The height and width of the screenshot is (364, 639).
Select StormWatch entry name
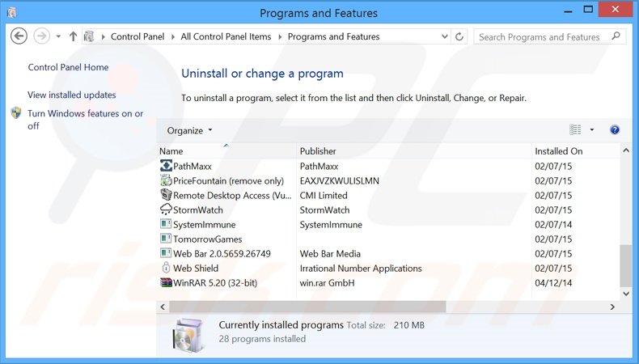click(198, 210)
